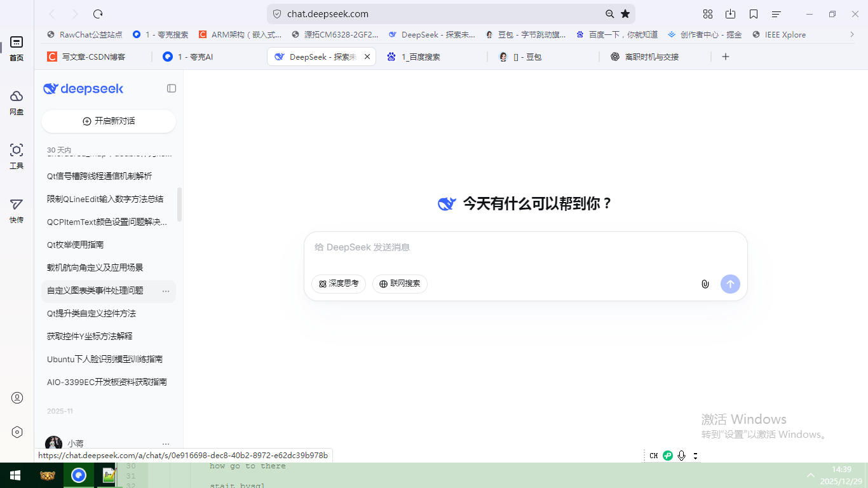
Task: Open chat AIO-3399EC开发板资料获取指南
Action: 109,382
